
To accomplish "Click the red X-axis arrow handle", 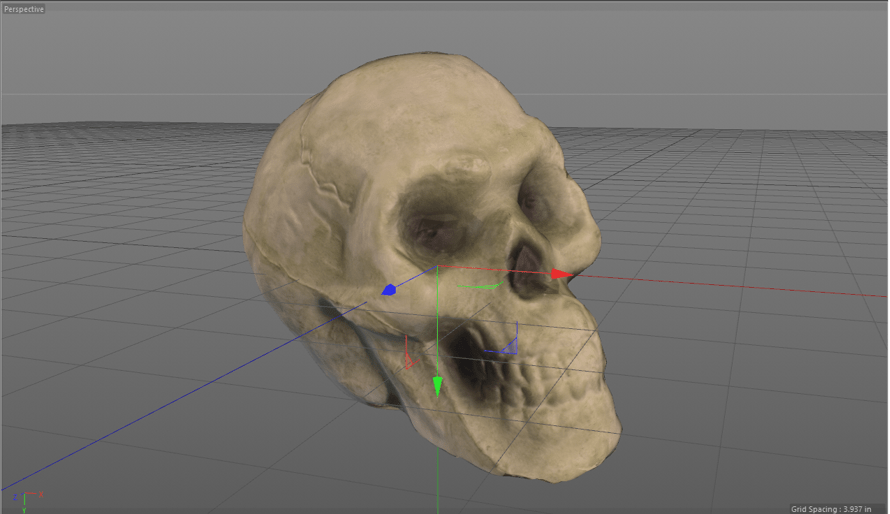I will click(x=561, y=273).
